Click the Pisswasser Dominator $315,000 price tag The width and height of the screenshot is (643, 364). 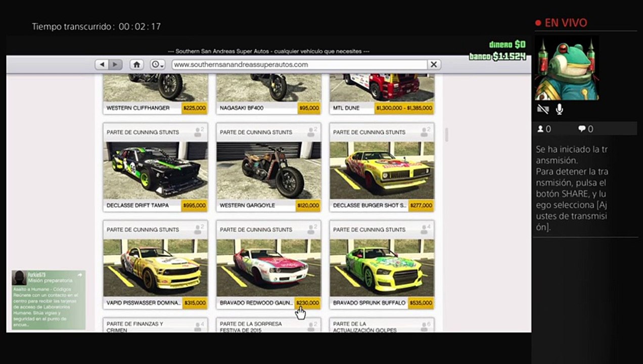click(x=195, y=303)
